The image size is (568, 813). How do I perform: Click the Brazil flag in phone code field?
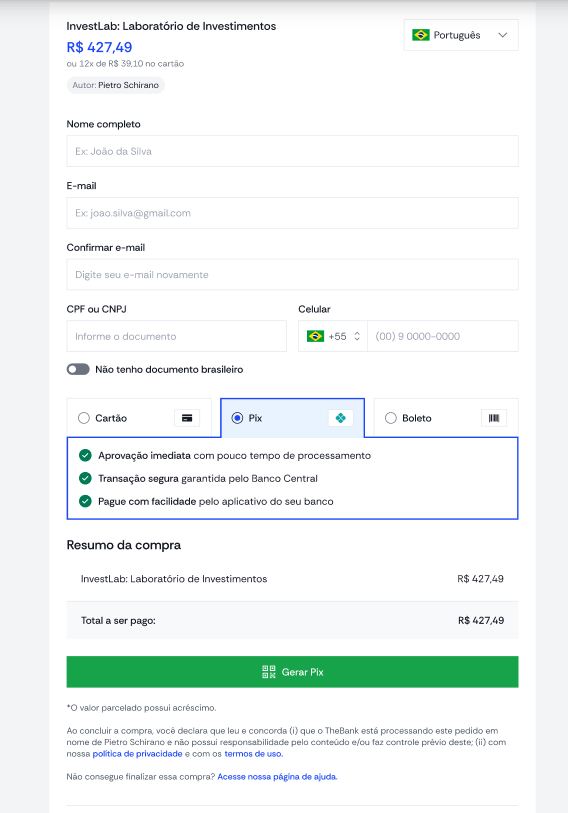click(315, 336)
